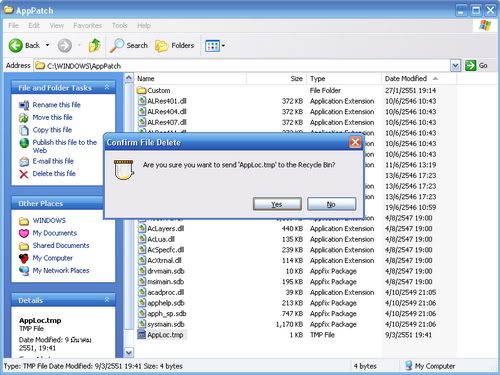Open My Computer in Other Places
This screenshot has width=500, height=375.
click(x=53, y=258)
